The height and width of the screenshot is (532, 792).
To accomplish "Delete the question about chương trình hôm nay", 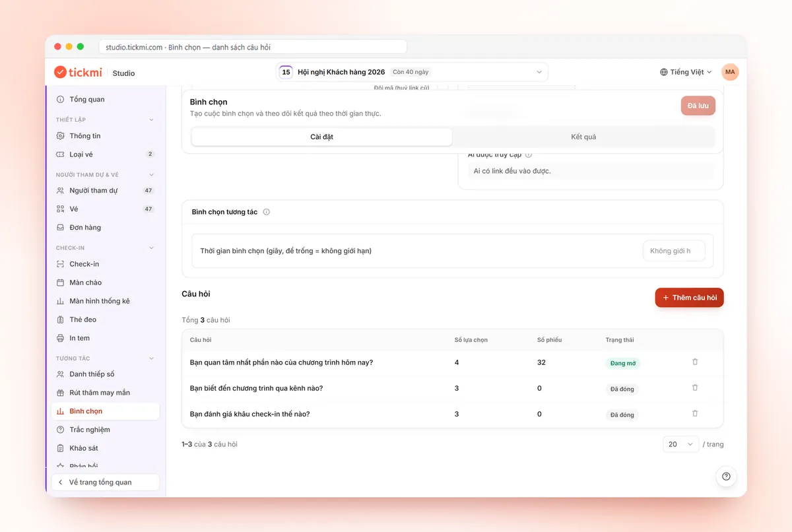I will 695,362.
